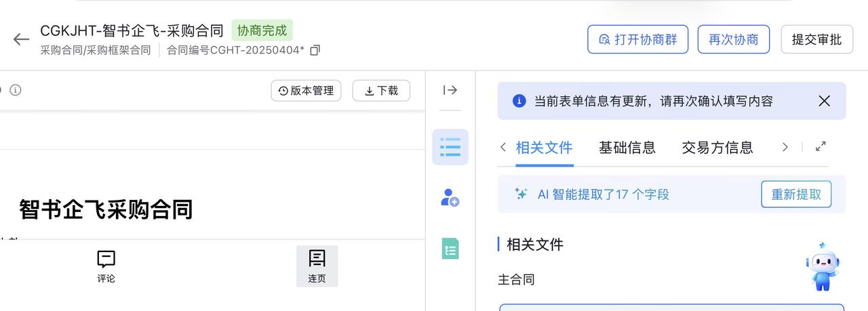Download the contract with 下载 button
This screenshot has width=868, height=311.
point(381,91)
